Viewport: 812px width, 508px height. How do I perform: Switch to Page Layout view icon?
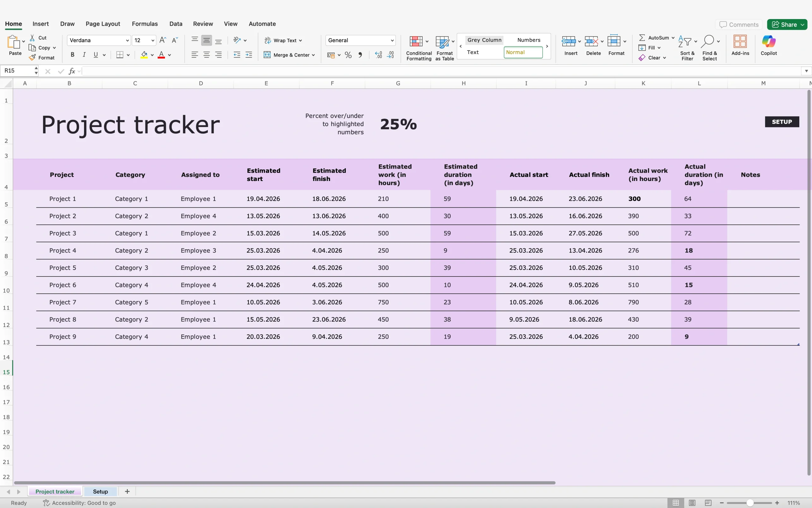coord(692,503)
